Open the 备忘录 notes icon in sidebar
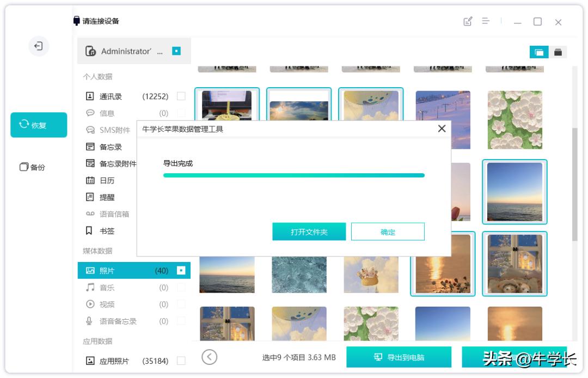The image size is (588, 378). point(90,147)
